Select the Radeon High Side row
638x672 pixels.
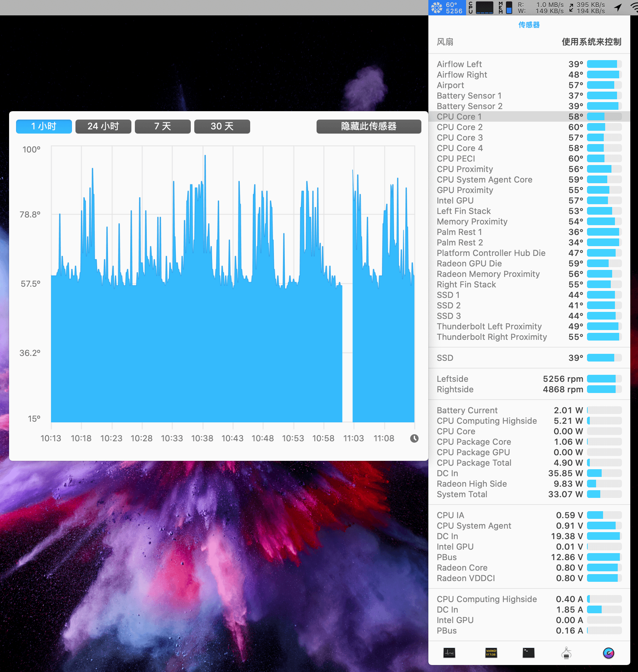coord(529,484)
